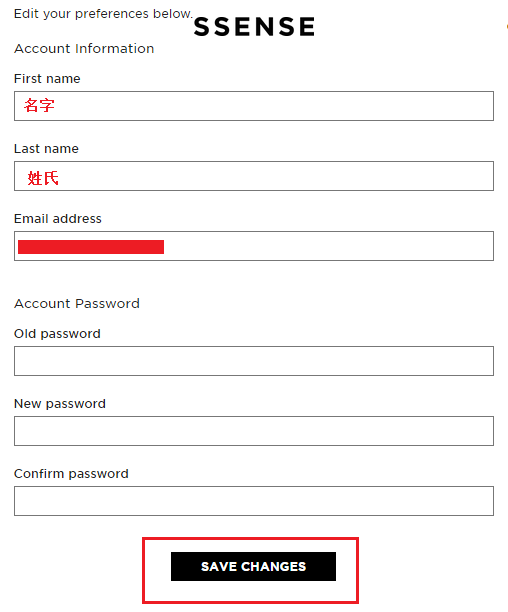Click the "Account Password" heading
Image resolution: width=508 pixels, height=612 pixels.
click(x=77, y=303)
